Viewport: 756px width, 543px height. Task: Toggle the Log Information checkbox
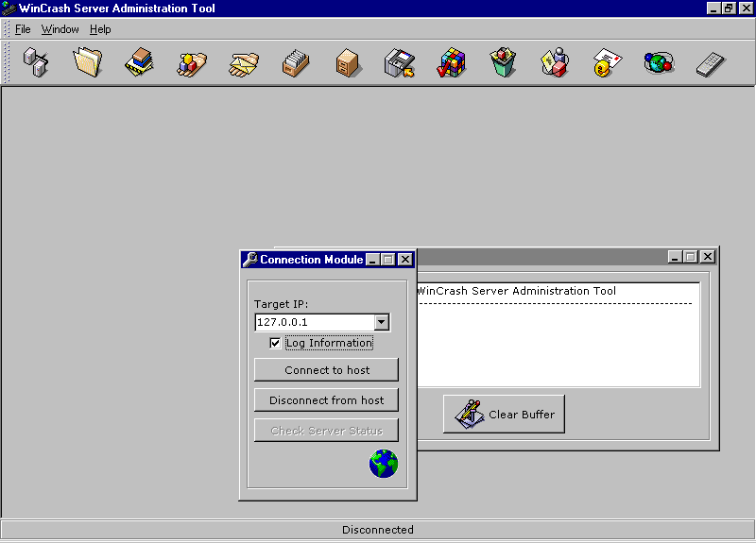(x=275, y=343)
